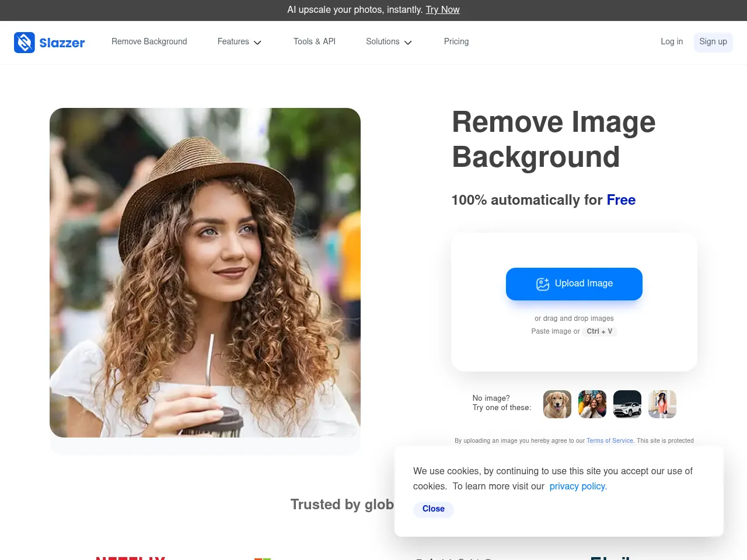Open the Features menu
This screenshot has width=747, height=560.
pos(233,41)
